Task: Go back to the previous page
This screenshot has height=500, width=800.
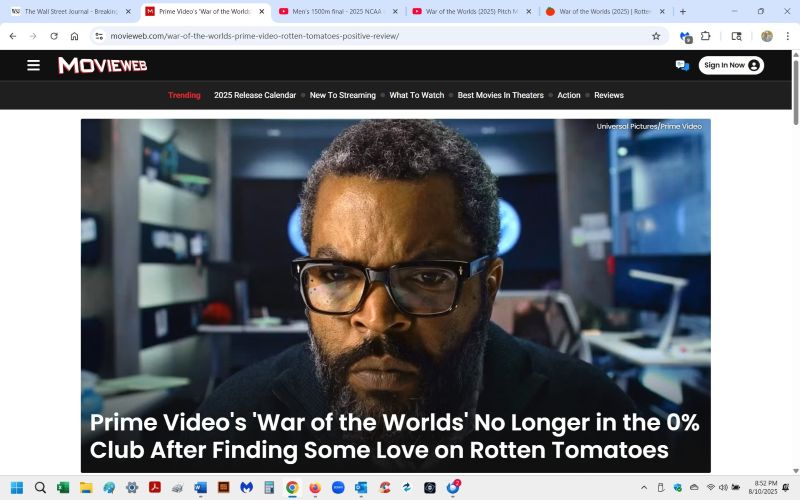Action: 13,36
